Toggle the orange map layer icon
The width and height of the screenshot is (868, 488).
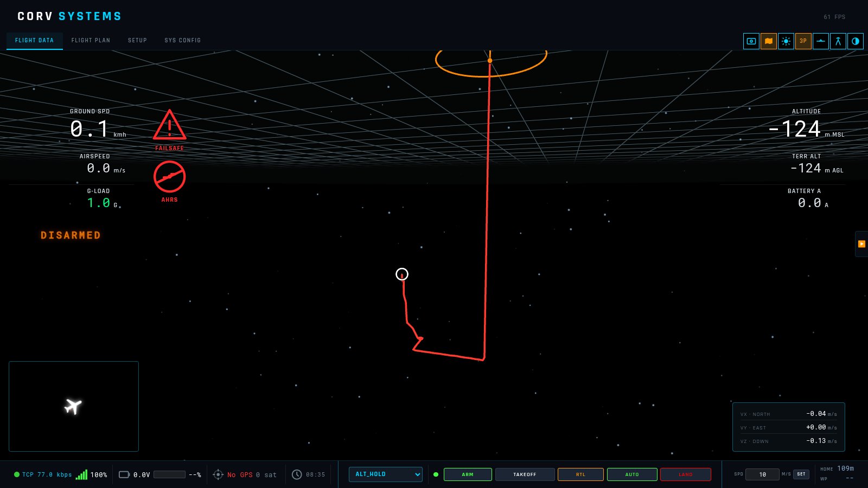coord(769,41)
